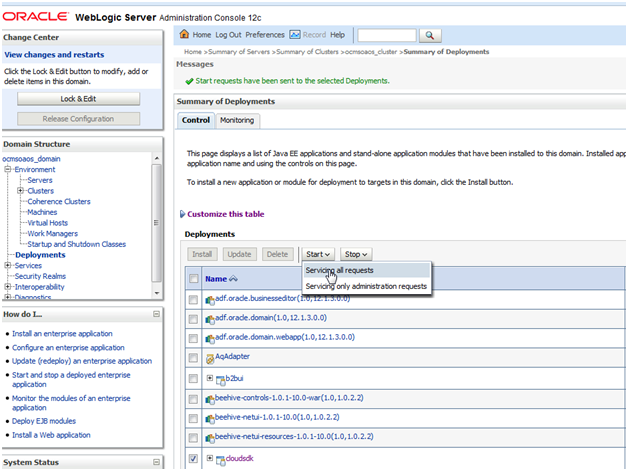Collapse the Environment tree node
The image size is (628, 471).
[x=8, y=169]
